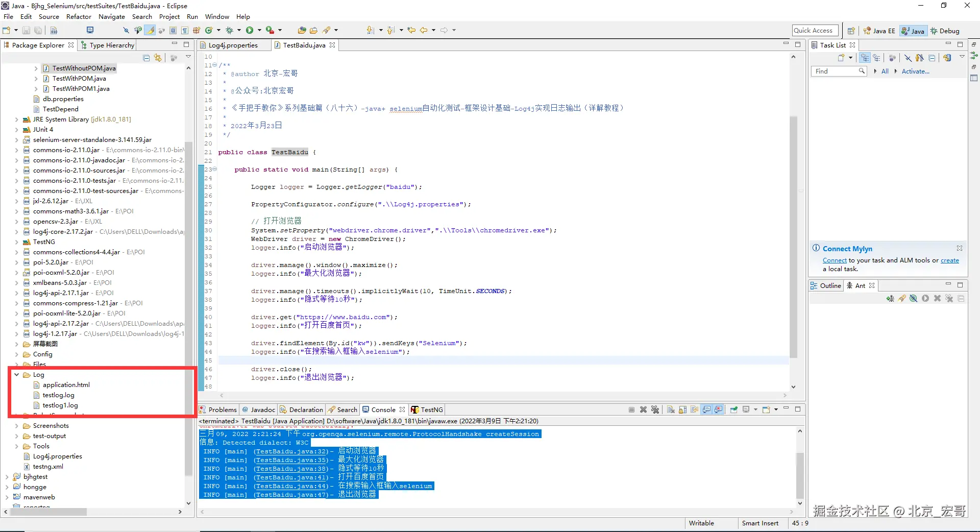Click the New Task icon in Task List
Viewport: 980px width, 532px height.
(841, 58)
